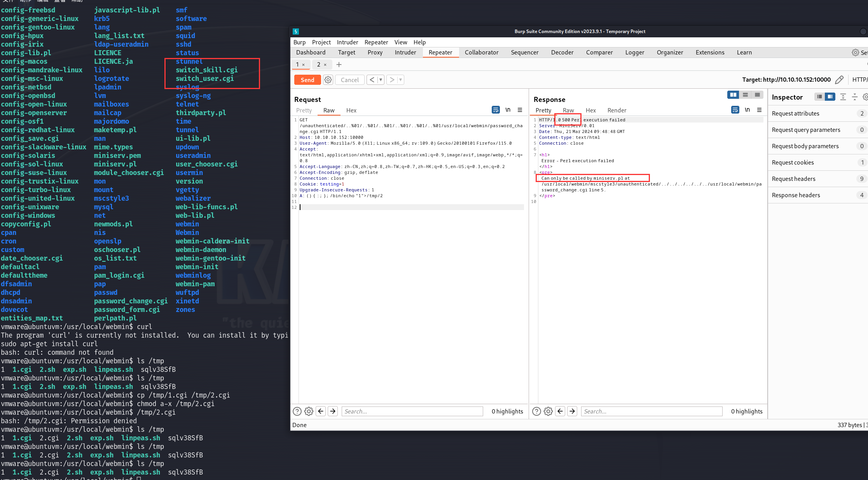Select Pretty view in Request panel

pyautogui.click(x=304, y=110)
